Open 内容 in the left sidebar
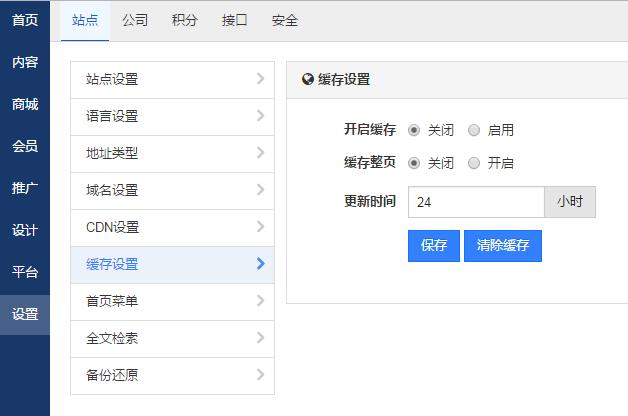 tap(25, 62)
